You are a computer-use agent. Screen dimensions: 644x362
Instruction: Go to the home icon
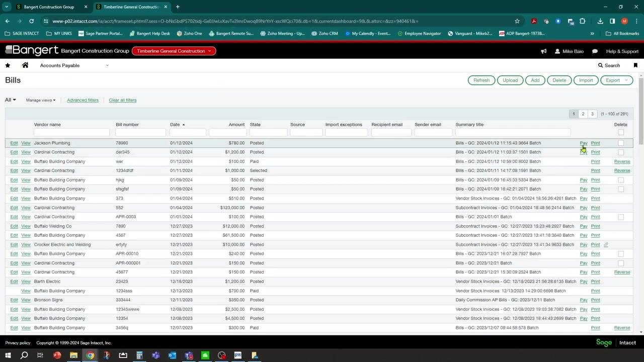[25, 65]
